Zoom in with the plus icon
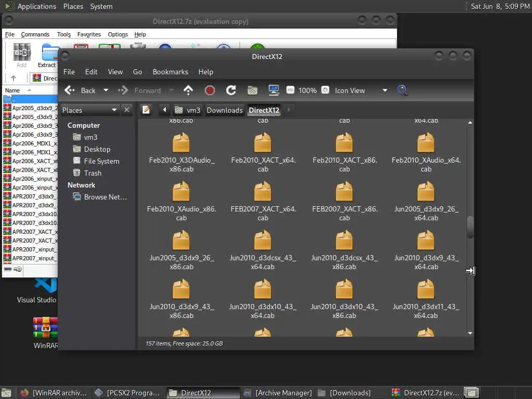The width and height of the screenshot is (532, 399). click(325, 90)
